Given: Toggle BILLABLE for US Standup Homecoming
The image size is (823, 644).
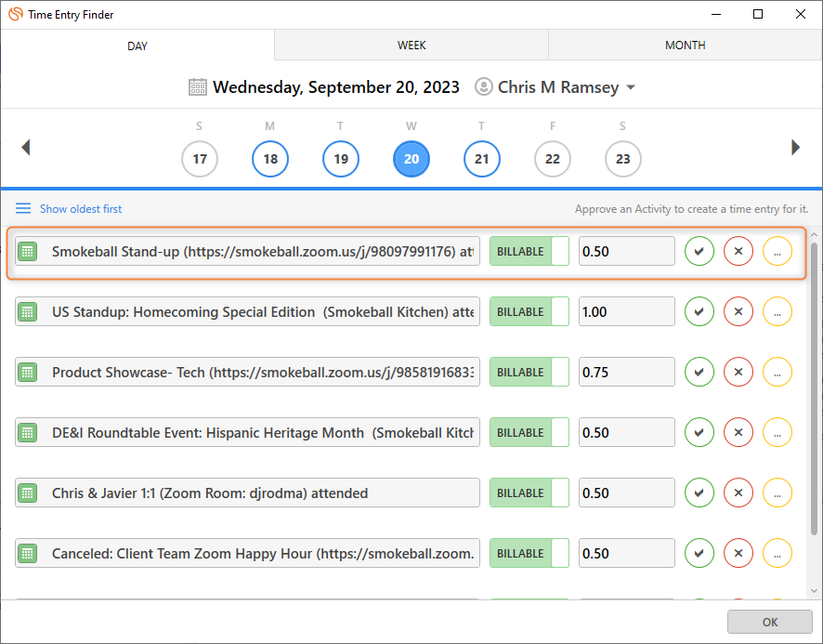Looking at the screenshot, I should [x=529, y=311].
